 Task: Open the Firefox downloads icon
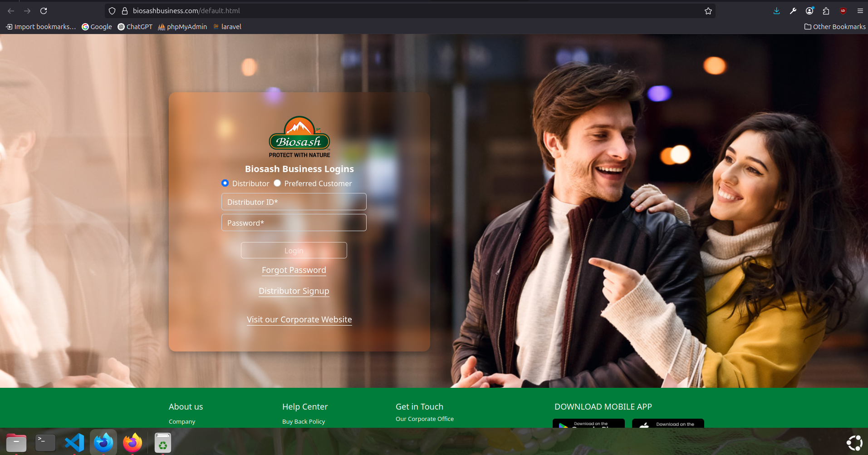coord(776,11)
